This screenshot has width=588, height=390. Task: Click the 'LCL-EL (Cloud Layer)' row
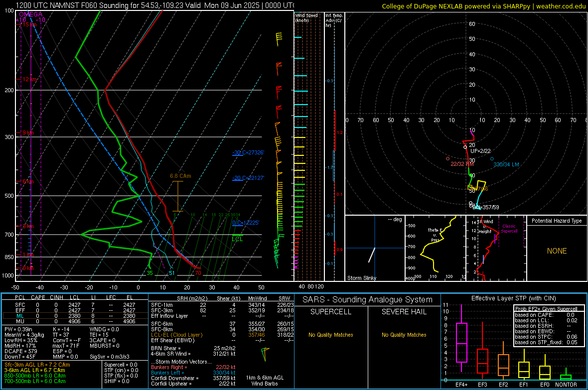point(222,335)
